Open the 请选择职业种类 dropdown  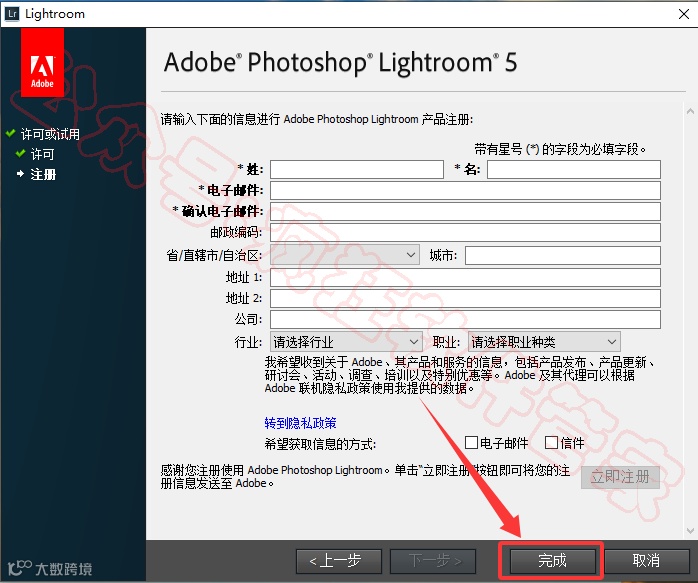coord(544,342)
